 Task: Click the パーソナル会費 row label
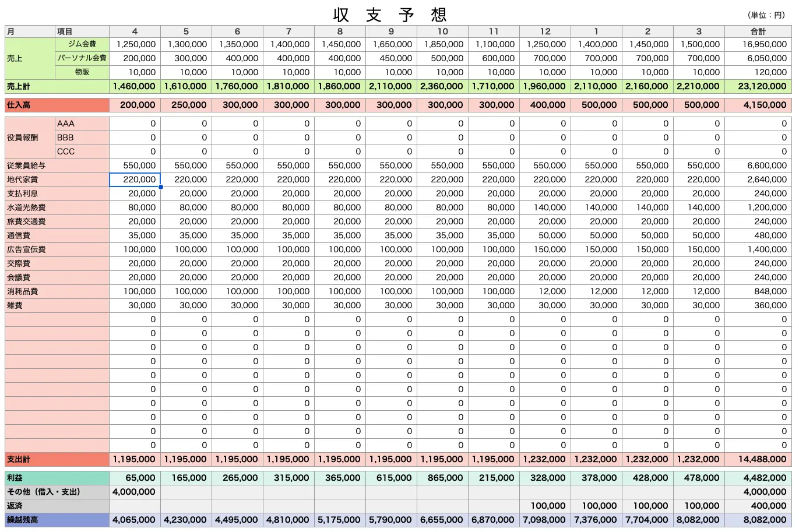point(82,58)
